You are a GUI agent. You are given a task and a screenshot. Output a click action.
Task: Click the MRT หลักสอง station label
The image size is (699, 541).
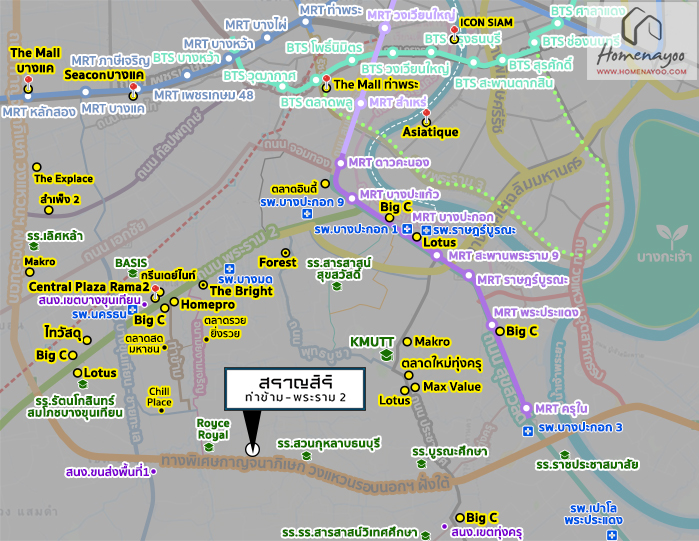coord(39,112)
